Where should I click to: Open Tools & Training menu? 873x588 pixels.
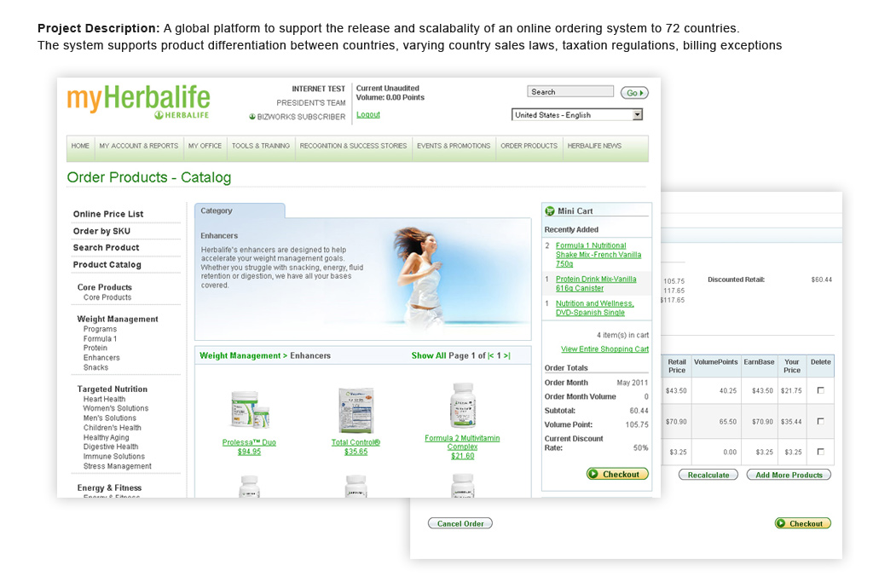(x=261, y=146)
